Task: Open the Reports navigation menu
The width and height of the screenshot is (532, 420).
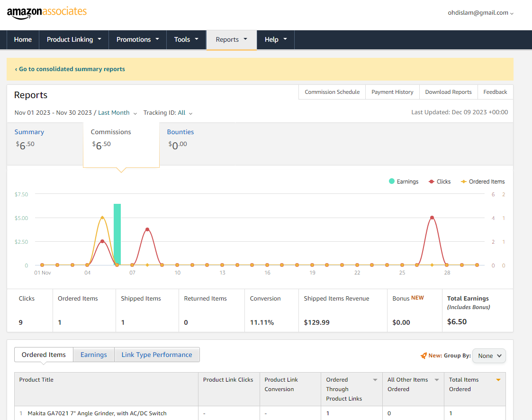Action: (231, 40)
